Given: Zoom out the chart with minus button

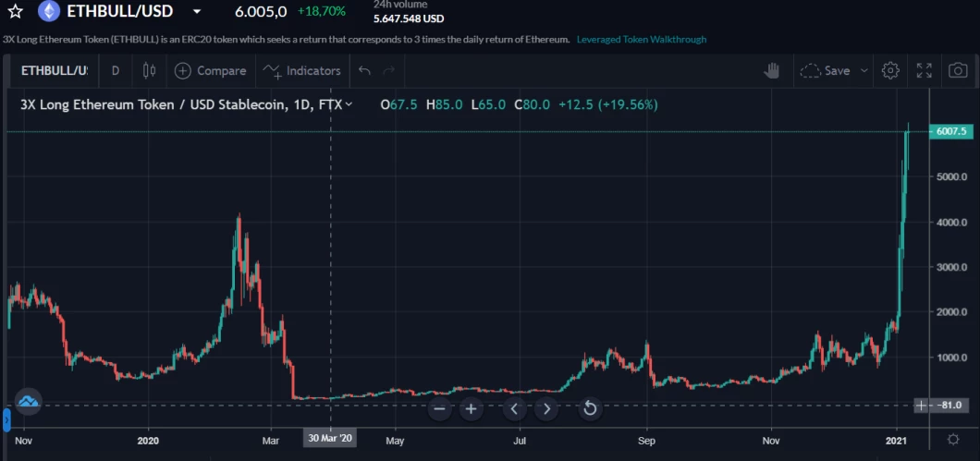Looking at the screenshot, I should [439, 408].
